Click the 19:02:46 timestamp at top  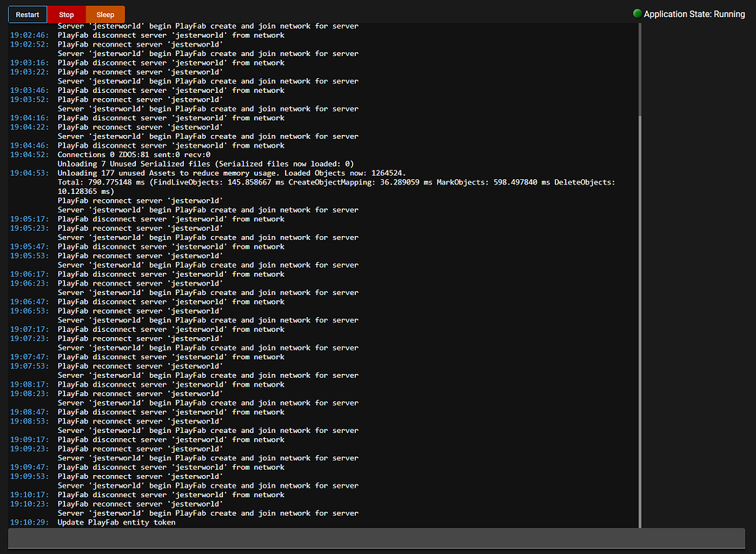(x=30, y=35)
